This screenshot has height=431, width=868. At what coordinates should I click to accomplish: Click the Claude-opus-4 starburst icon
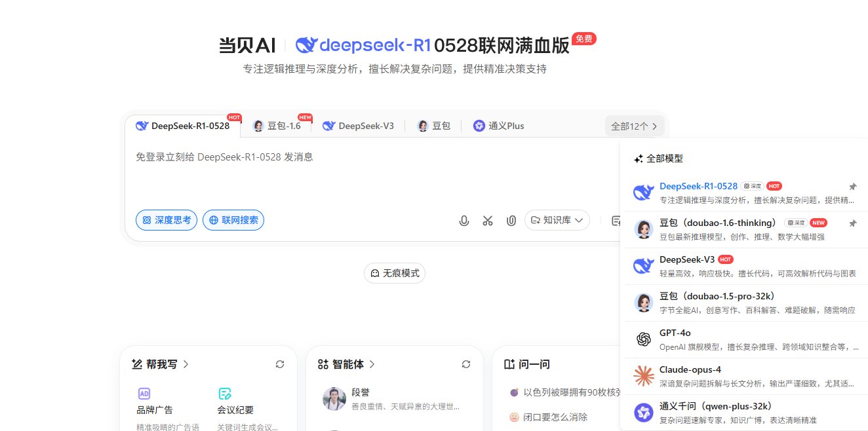tap(644, 376)
